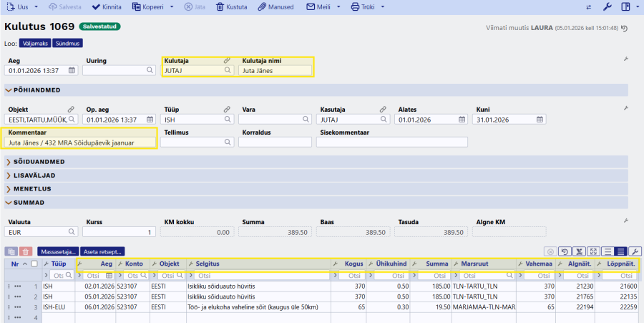Toggle the select-all rows checkbox in header
Image resolution: width=644 pixels, height=323 pixels.
coord(34,264)
